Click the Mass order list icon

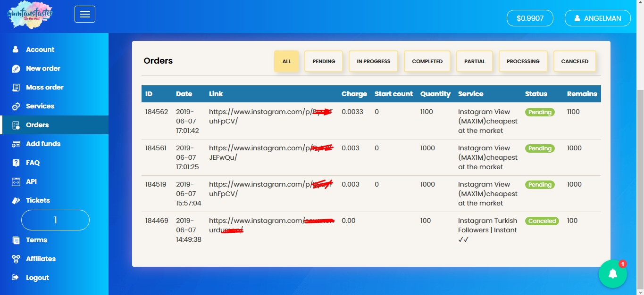(16, 87)
